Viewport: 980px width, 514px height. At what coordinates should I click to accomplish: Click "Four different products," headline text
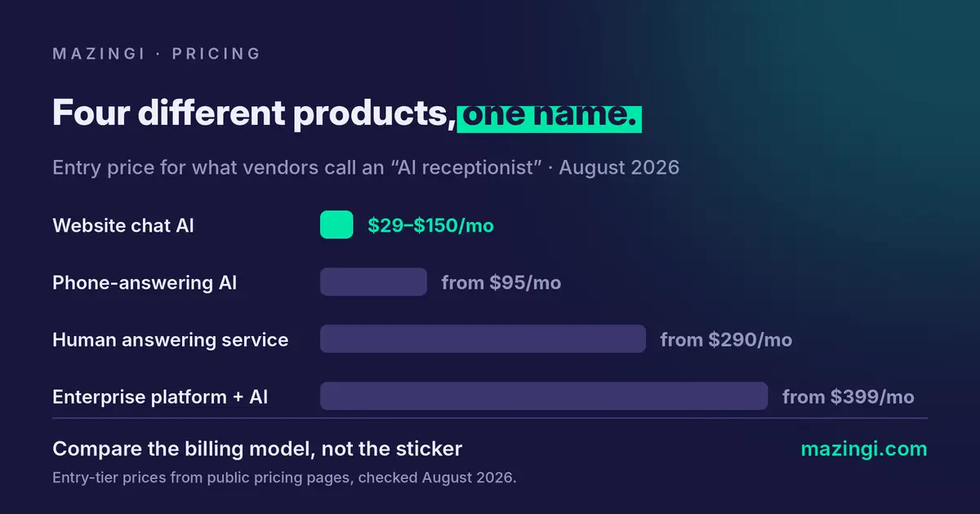coord(254,114)
